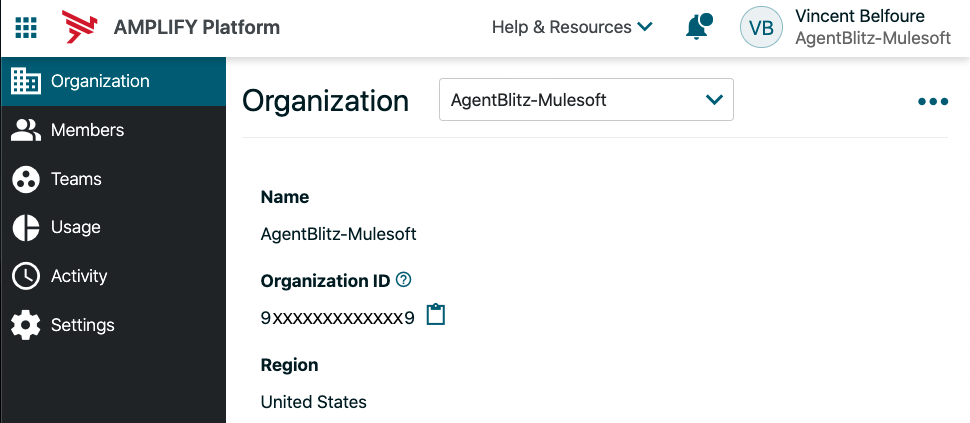Open Vincent Belfoure account menu
Viewport: 970px width, 423px height.
(859, 16)
